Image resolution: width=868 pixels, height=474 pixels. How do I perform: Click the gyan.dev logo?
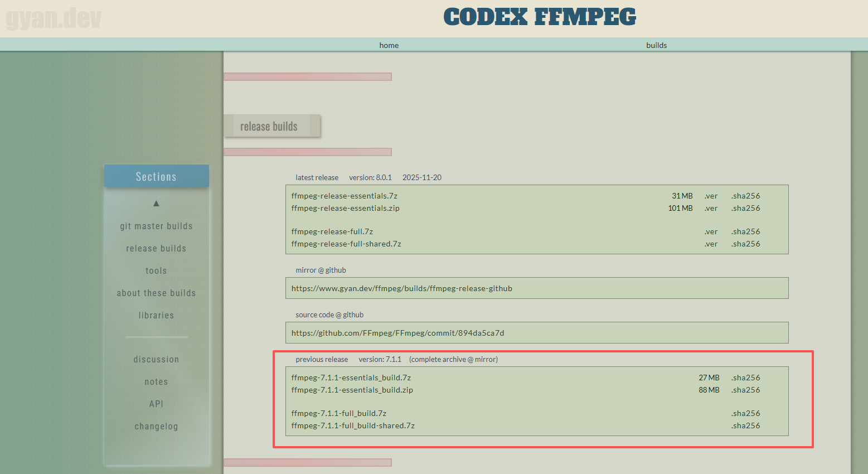pos(53,18)
